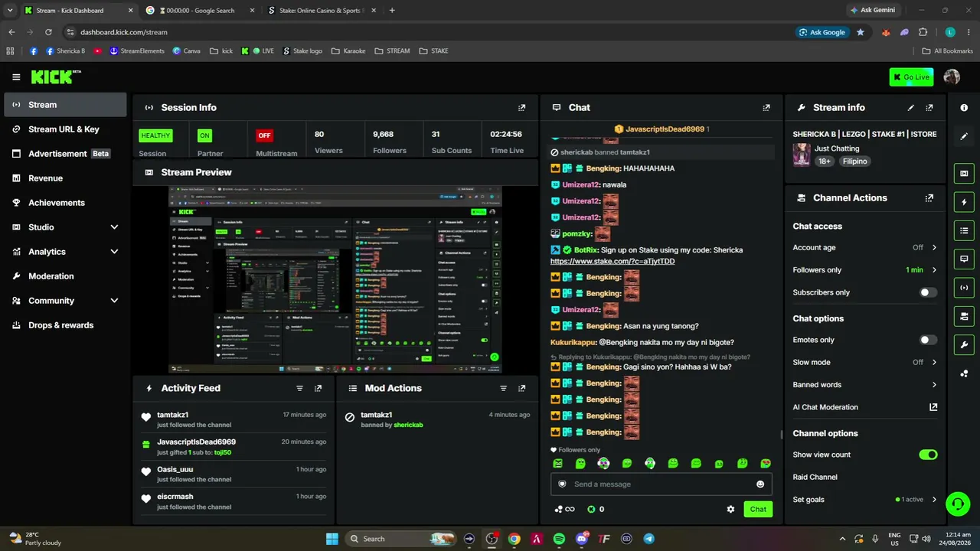The image size is (980, 551).
Task: Toggle the Channel Actions widget in right rail
Action: tap(964, 316)
